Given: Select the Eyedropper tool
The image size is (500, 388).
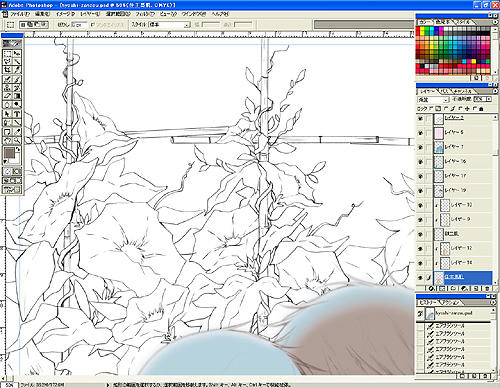Looking at the screenshot, I should [17, 131].
